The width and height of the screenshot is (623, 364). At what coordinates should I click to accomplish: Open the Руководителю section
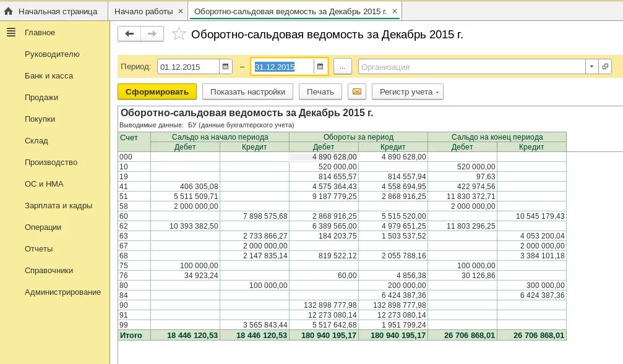(52, 54)
